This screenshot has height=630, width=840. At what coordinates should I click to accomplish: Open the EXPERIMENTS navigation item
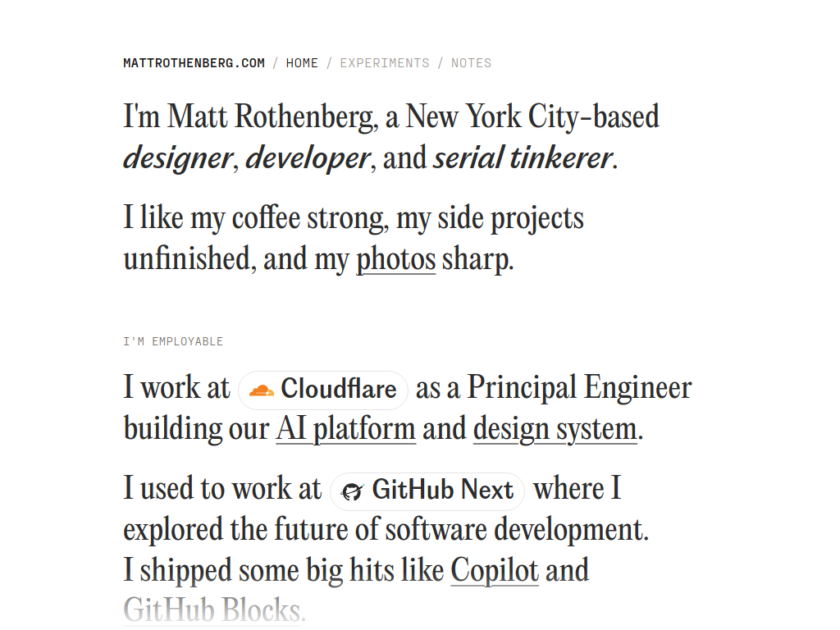point(385,63)
